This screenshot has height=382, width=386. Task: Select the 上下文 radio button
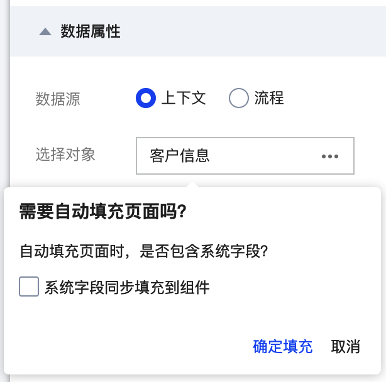coord(146,98)
